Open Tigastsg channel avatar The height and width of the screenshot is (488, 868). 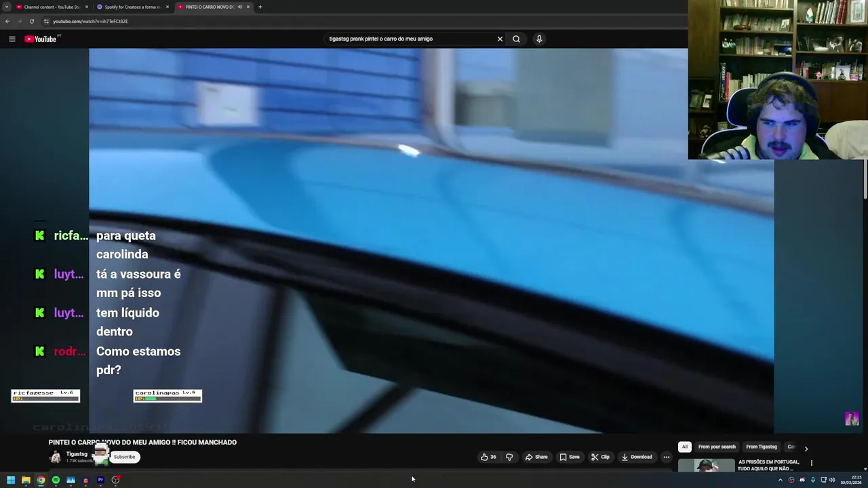(x=55, y=457)
